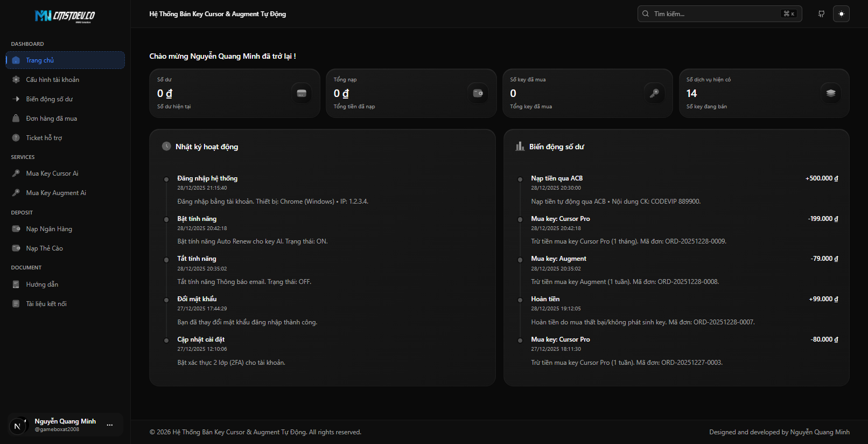This screenshot has height=444, width=868.
Task: Open Nạp Ngân Hàng deposit page
Action: [x=48, y=229]
